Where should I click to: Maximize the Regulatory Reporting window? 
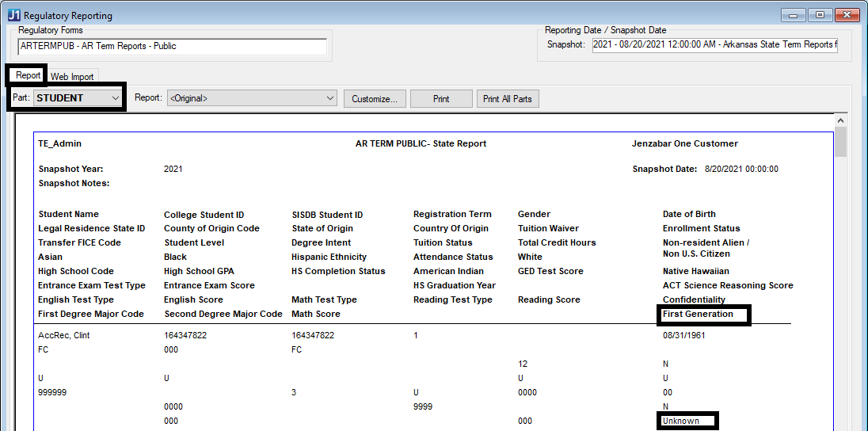click(819, 15)
